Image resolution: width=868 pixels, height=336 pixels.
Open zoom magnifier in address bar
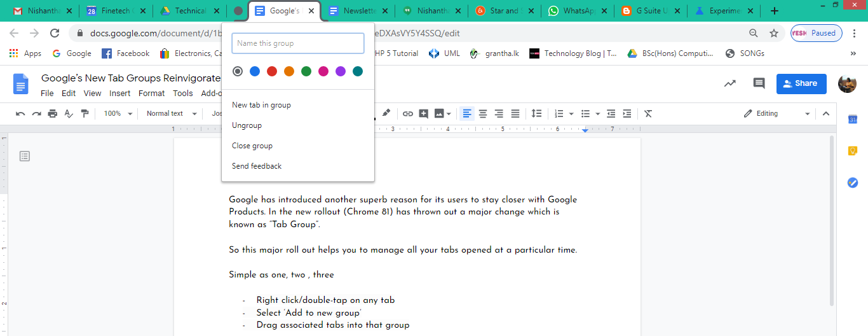point(754,33)
